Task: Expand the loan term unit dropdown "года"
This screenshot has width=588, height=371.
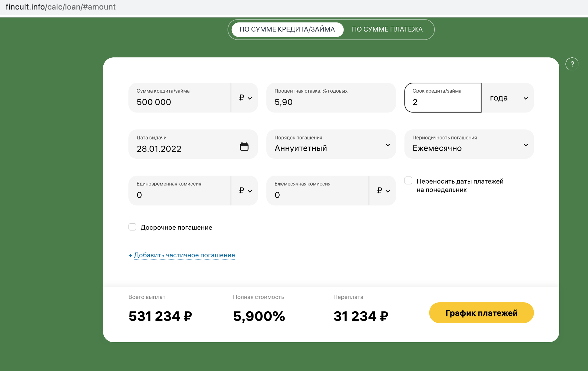Action: point(508,98)
